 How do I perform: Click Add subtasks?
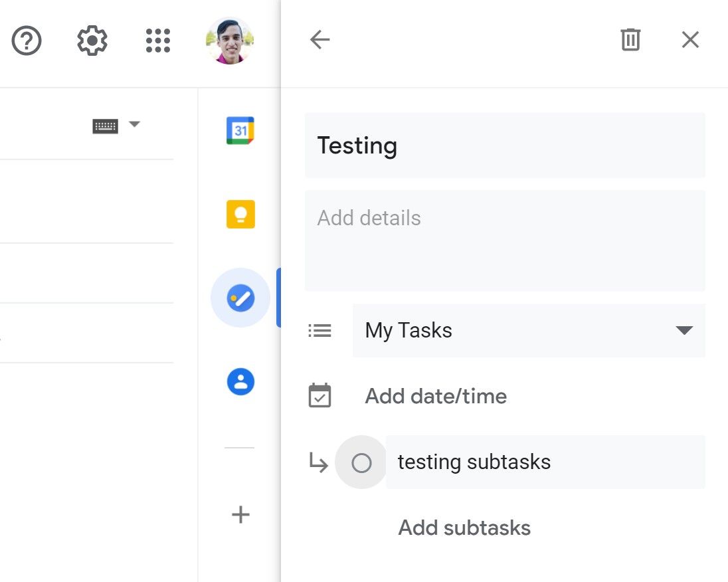pos(464,528)
